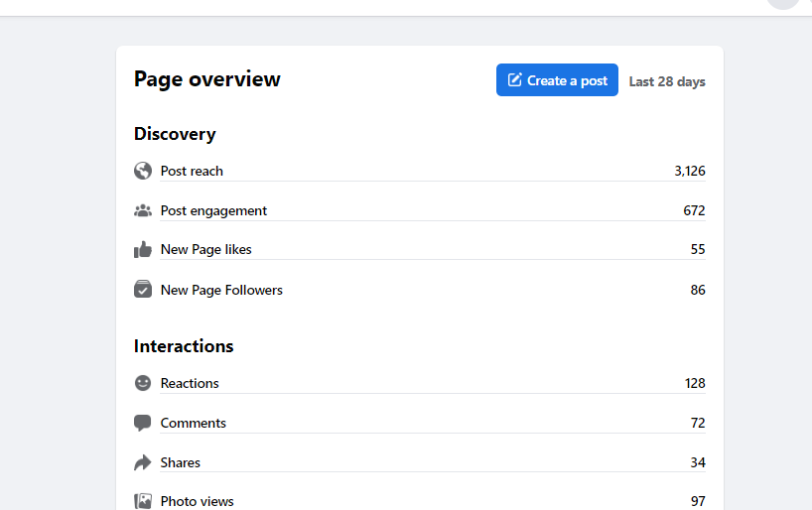Click the 3,126 post reach value
The image size is (812, 510).
(x=689, y=171)
